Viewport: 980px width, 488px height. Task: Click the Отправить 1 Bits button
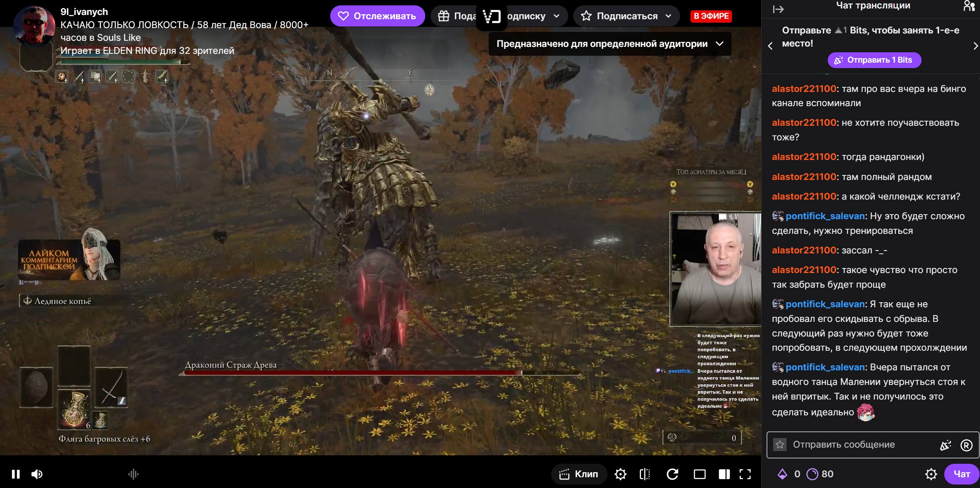[874, 60]
